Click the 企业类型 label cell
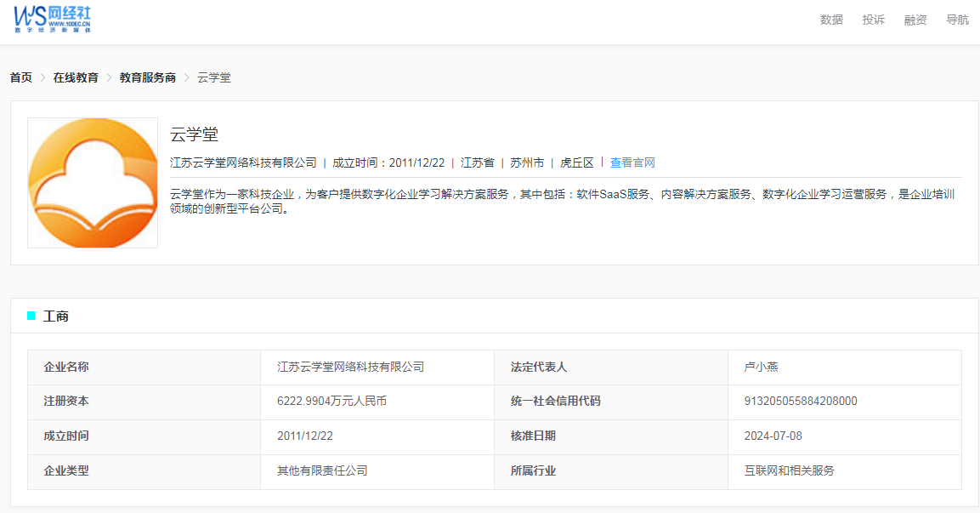 (144, 471)
